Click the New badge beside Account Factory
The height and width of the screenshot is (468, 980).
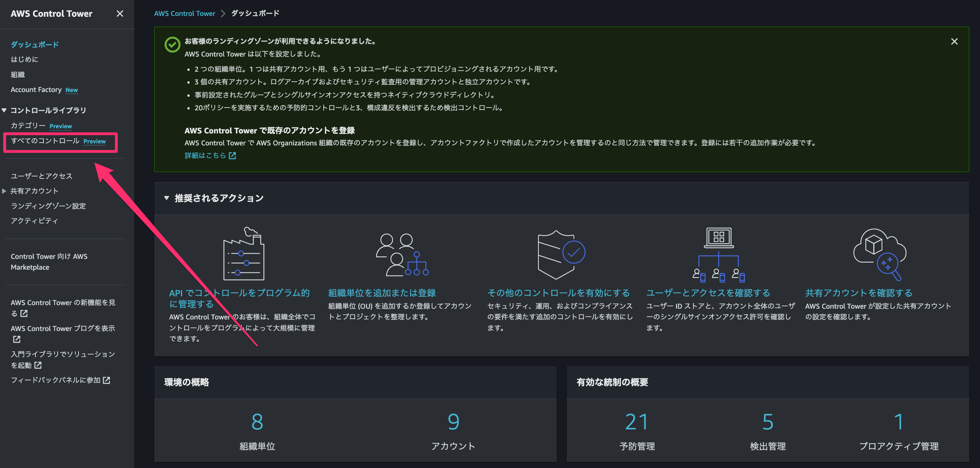tap(72, 90)
